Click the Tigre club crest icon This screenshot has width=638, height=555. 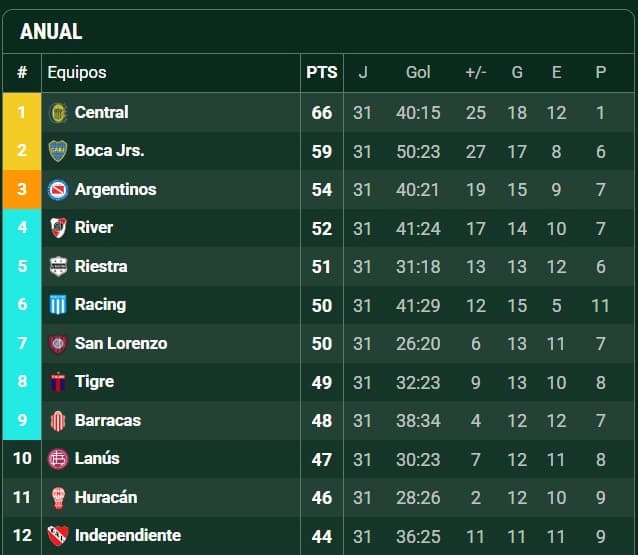click(x=58, y=382)
